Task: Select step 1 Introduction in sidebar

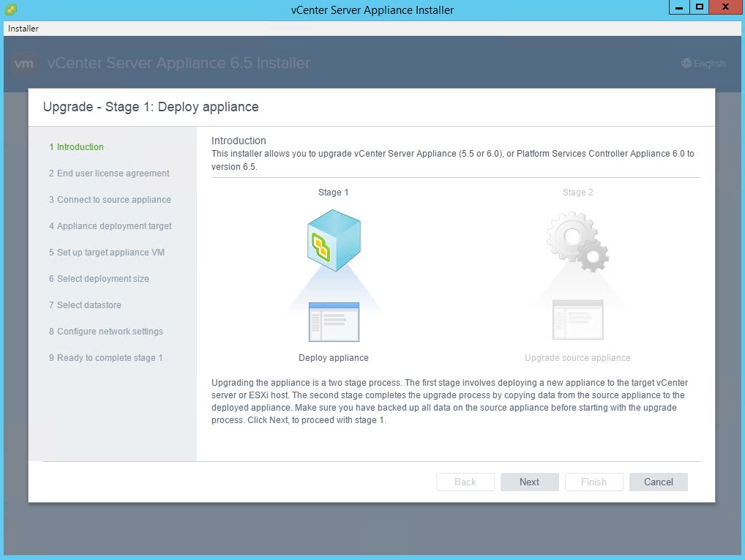Action: click(76, 147)
